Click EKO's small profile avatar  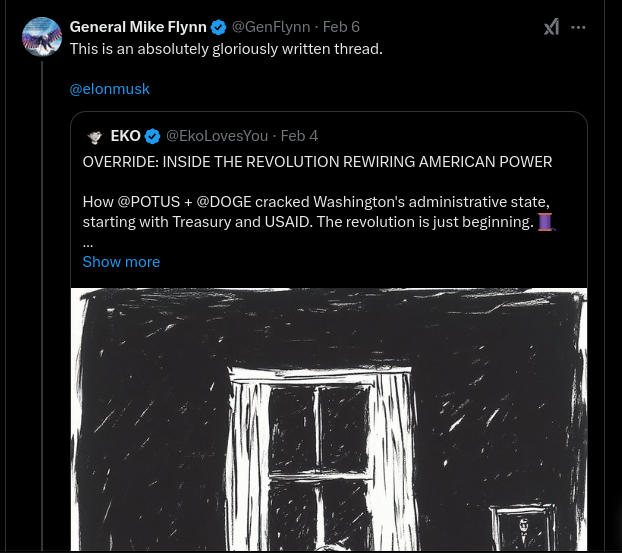pos(95,136)
